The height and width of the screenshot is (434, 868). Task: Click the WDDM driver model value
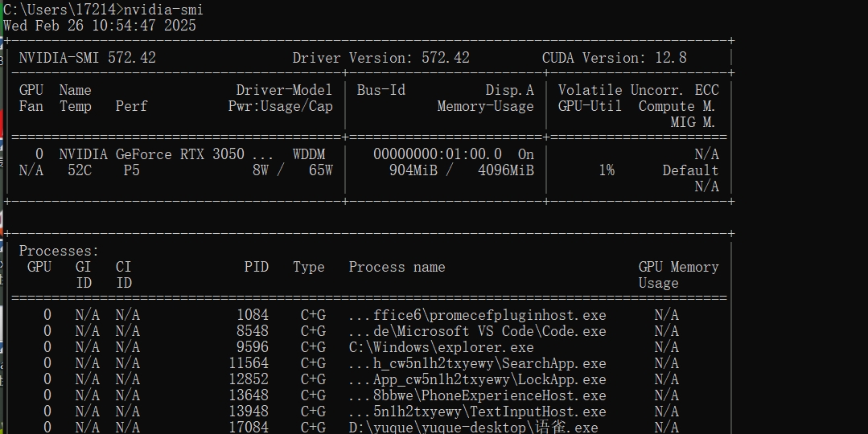tap(309, 154)
